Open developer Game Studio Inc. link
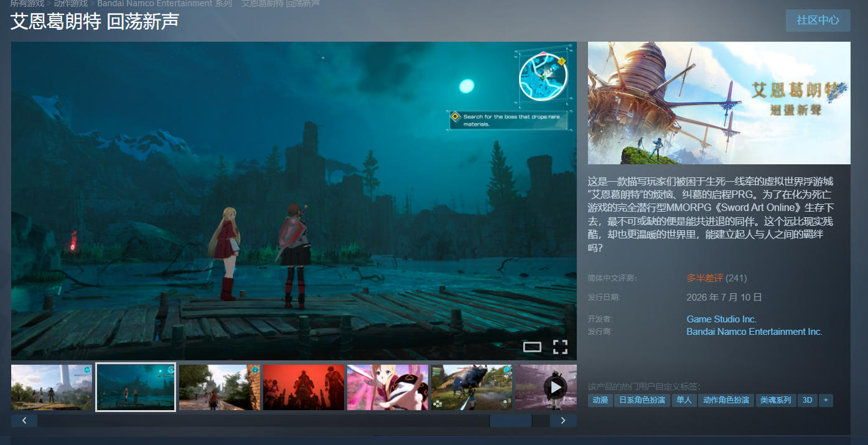868x445 pixels. pos(721,319)
